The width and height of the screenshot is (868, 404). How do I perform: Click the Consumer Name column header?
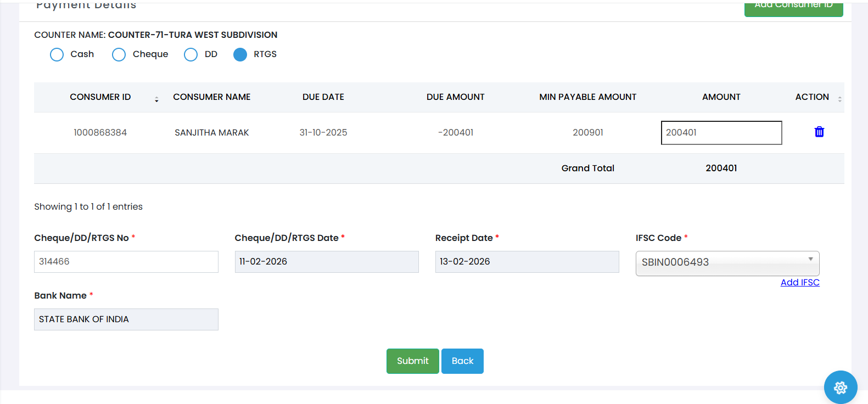[211, 97]
